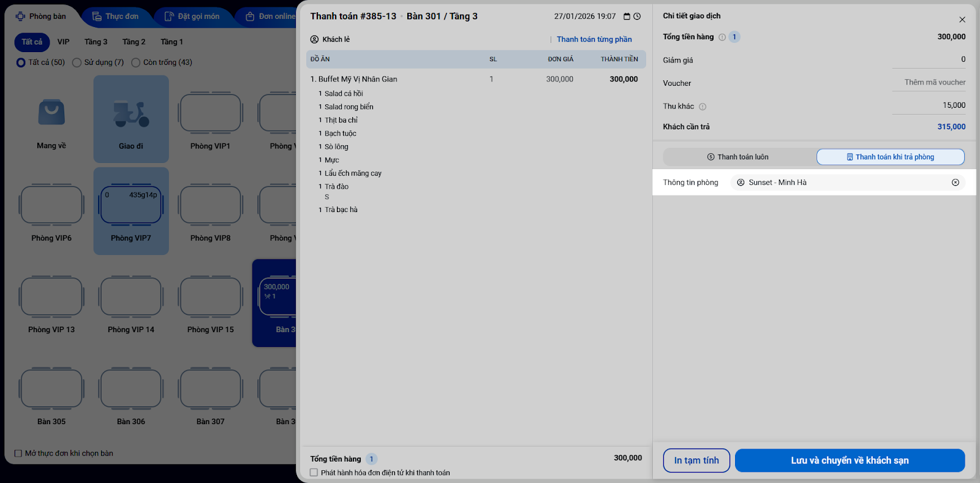The width and height of the screenshot is (980, 483).
Task: Click the Salad rong biển item
Action: tap(349, 107)
